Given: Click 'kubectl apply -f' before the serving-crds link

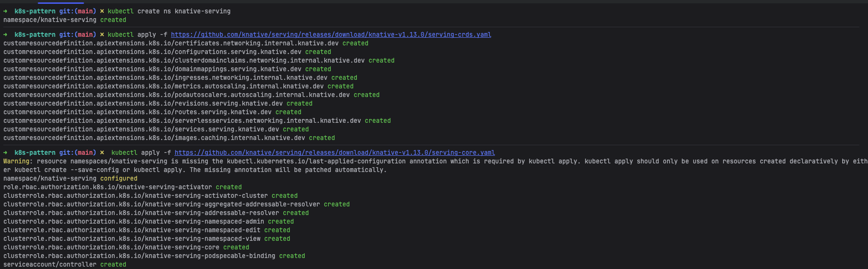Looking at the screenshot, I should (x=138, y=34).
